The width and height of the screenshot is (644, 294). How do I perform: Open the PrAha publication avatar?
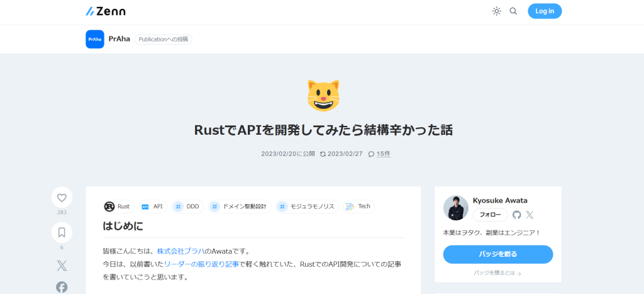coord(95,39)
